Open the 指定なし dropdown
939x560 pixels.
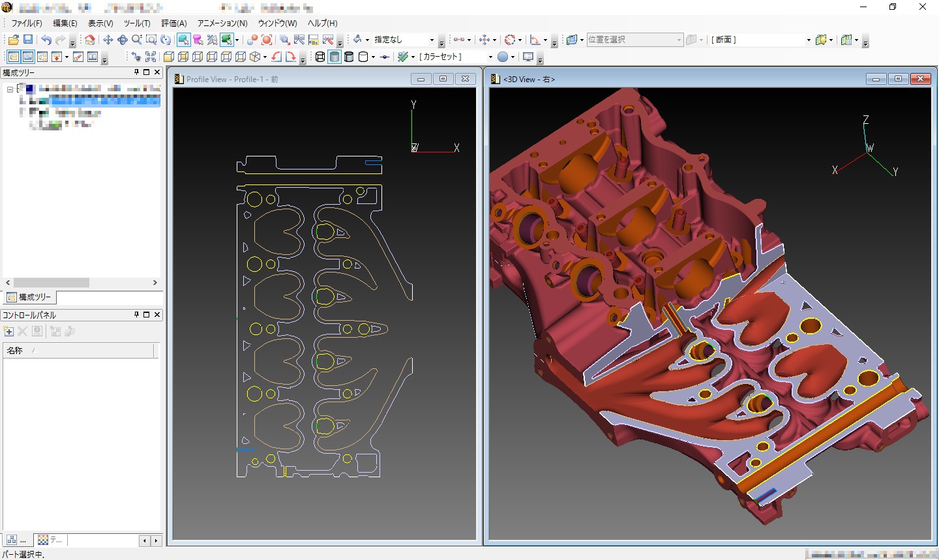431,40
